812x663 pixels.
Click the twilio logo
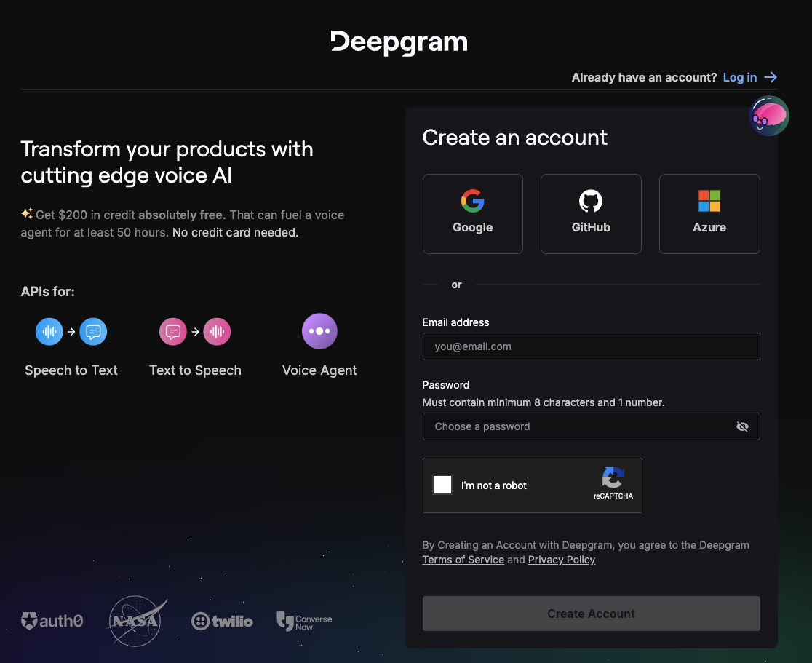222,621
